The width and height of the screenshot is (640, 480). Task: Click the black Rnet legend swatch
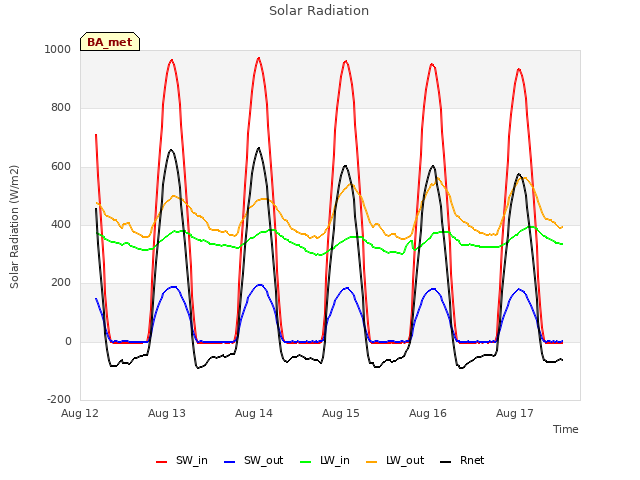(446, 462)
